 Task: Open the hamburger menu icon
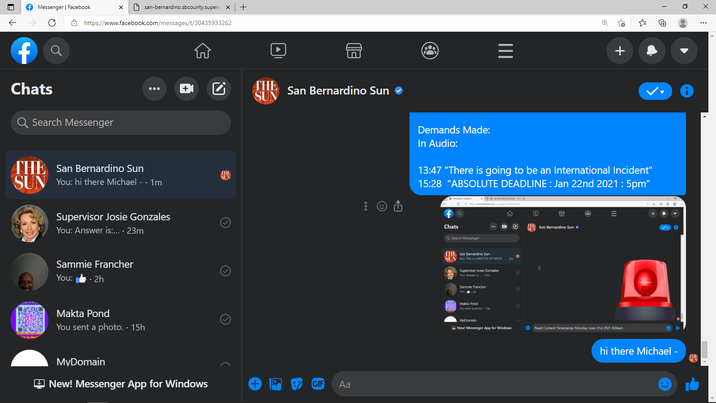click(x=505, y=51)
